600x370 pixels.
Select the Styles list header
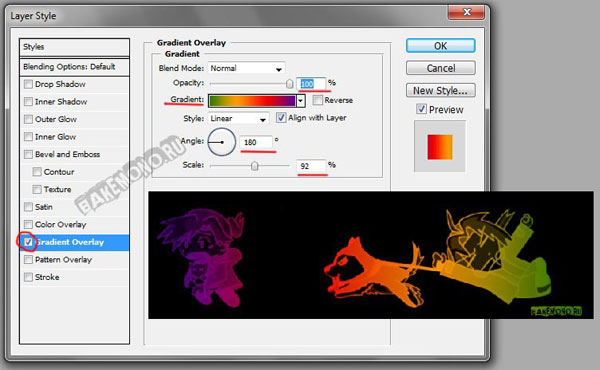75,47
